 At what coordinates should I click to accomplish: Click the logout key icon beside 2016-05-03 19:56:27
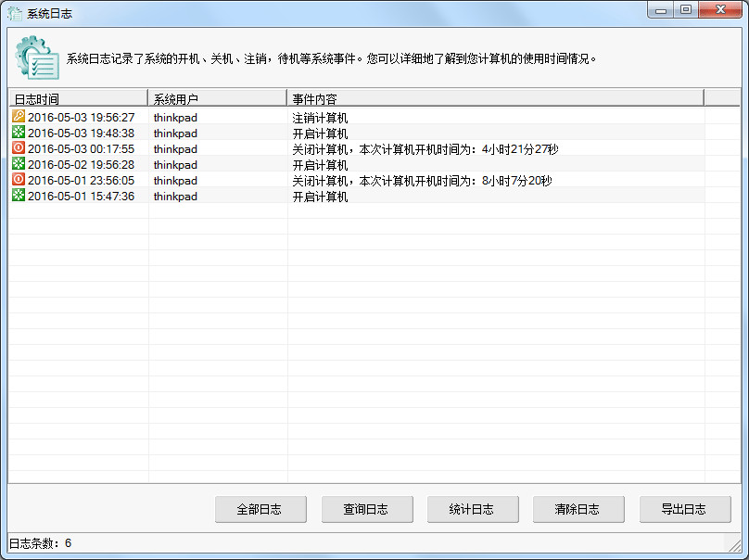[x=19, y=118]
